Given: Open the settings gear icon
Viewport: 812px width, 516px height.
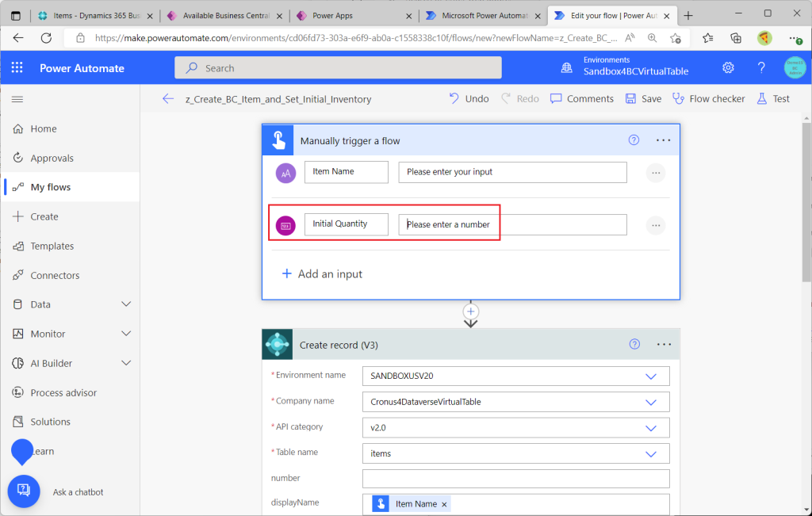Looking at the screenshot, I should pyautogui.click(x=728, y=68).
